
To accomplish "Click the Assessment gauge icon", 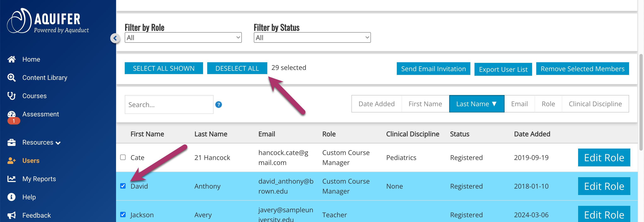I will [12, 114].
